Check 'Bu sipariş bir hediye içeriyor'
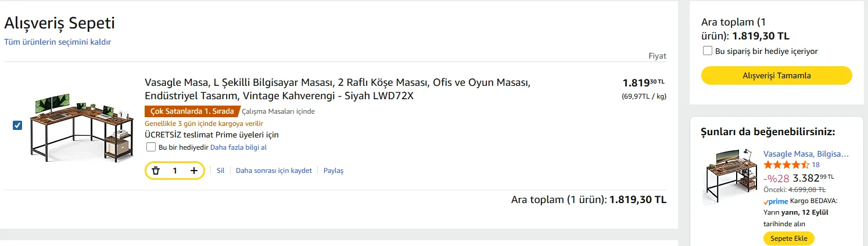This screenshot has height=246, width=868. pos(708,51)
